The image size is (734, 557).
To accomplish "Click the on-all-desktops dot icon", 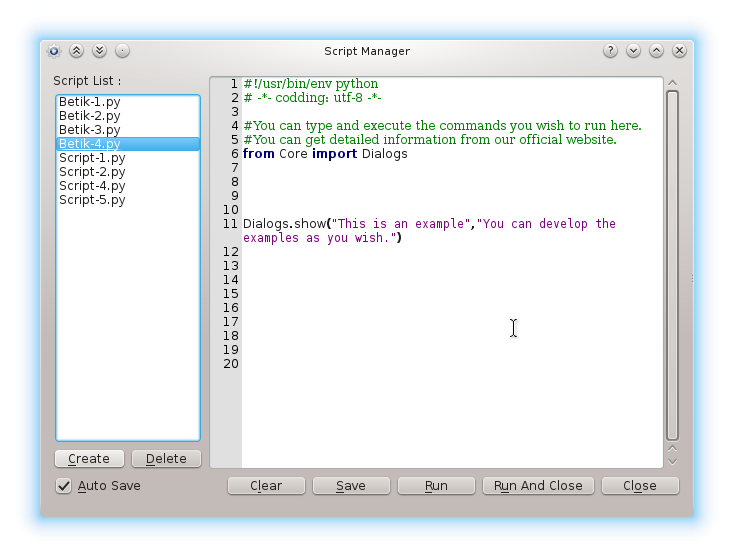I will click(122, 51).
